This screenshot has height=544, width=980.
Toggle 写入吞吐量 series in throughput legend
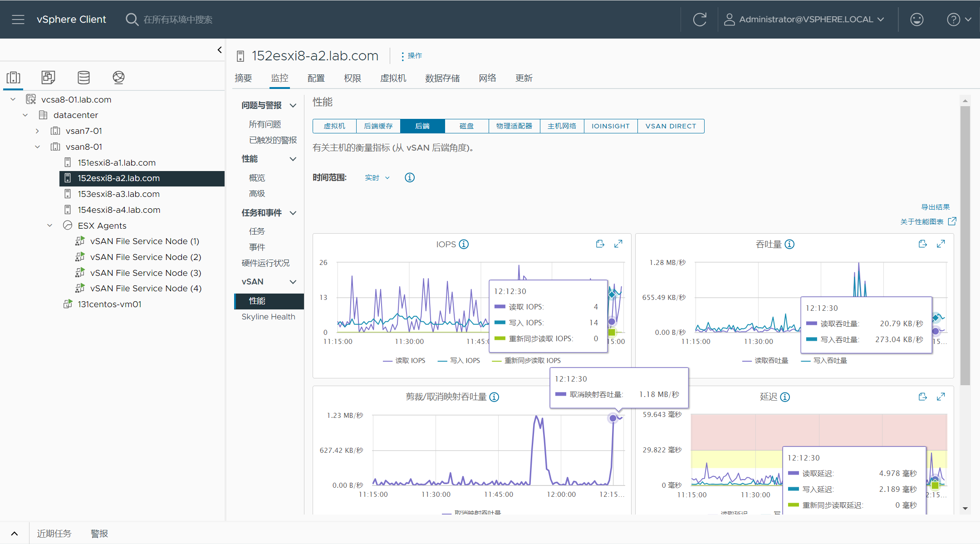pyautogui.click(x=824, y=361)
